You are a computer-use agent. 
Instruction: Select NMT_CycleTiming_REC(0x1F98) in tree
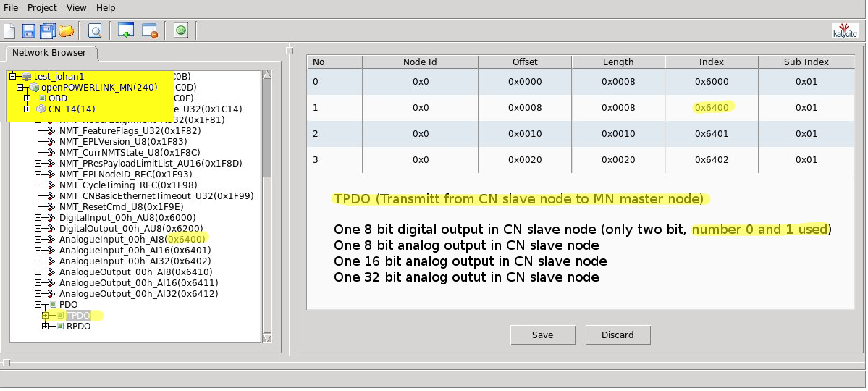[x=128, y=185]
